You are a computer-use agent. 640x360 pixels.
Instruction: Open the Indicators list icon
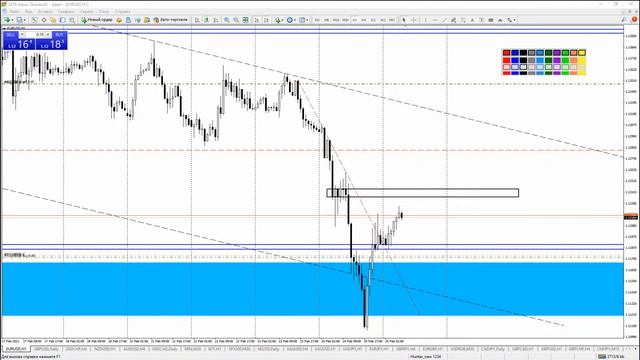tap(278, 20)
